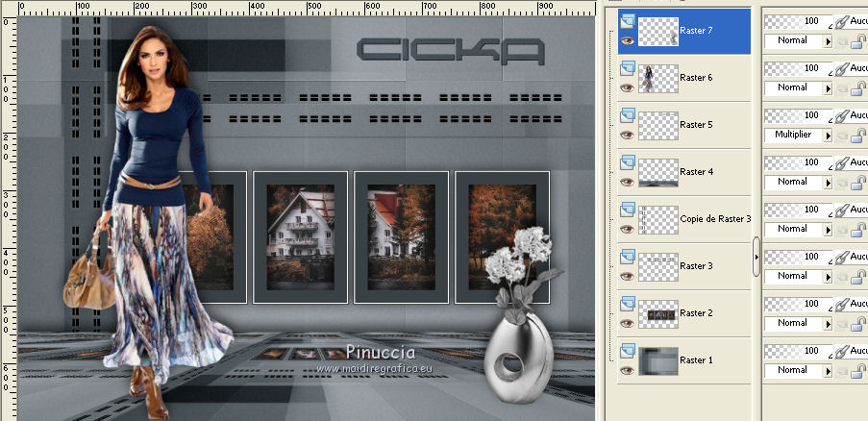868x421 pixels.
Task: Click the raster layer type icon of Raster 1
Action: point(627,351)
